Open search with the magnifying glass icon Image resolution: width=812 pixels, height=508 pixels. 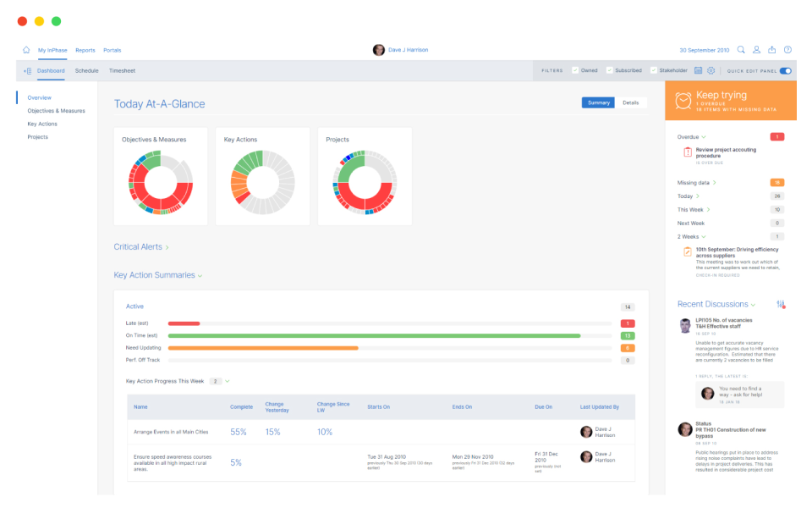[x=740, y=49]
